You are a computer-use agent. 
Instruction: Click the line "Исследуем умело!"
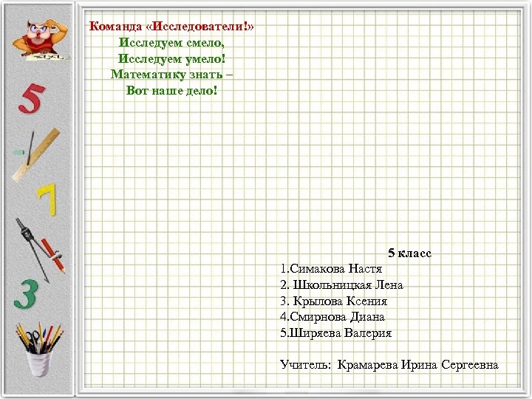(171, 58)
